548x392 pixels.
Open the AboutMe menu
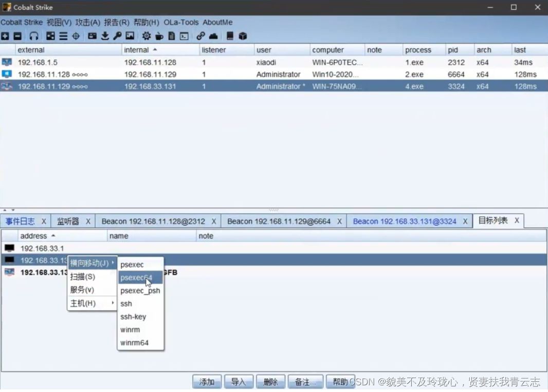click(217, 23)
